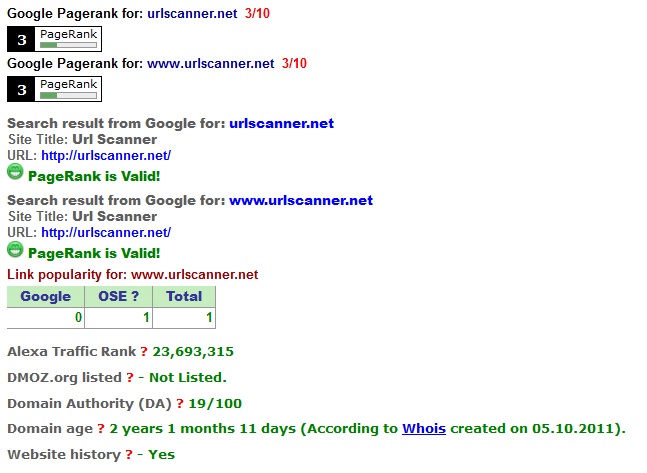Click the question mark next to Domain Authority

click(x=180, y=404)
